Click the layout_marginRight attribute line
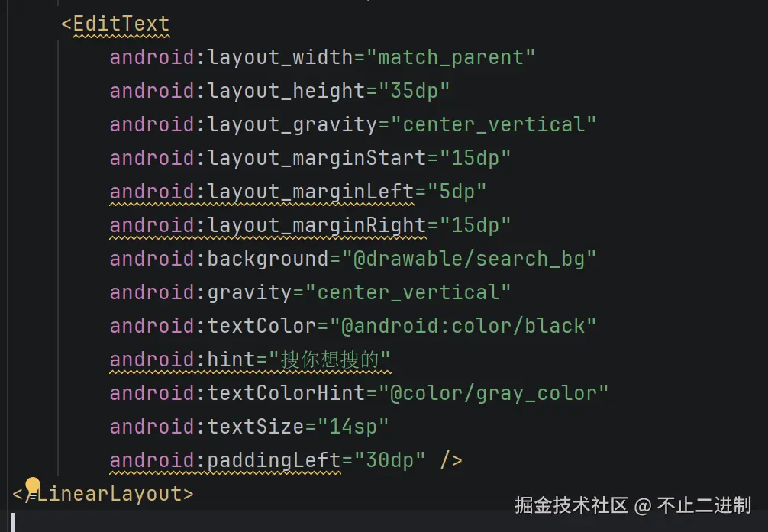The width and height of the screenshot is (768, 532). tap(310, 225)
